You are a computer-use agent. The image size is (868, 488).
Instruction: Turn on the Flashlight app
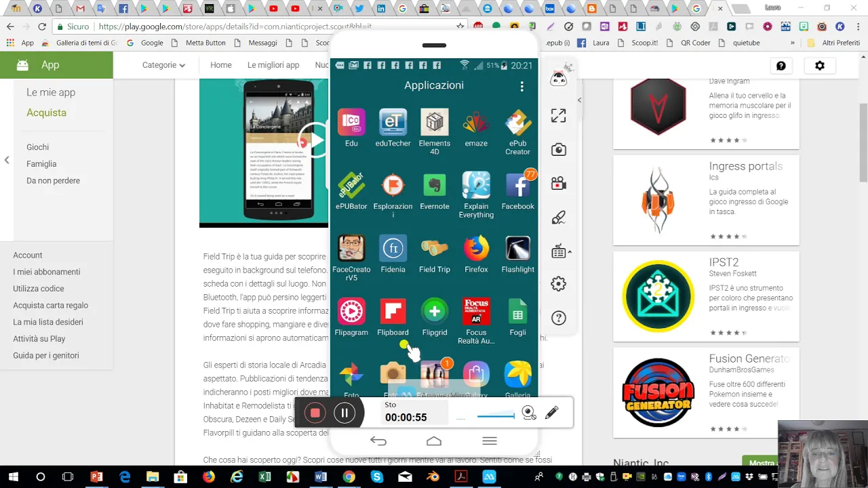[517, 248]
